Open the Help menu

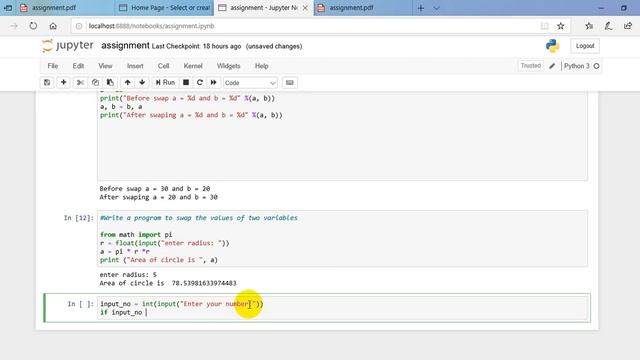point(261,66)
